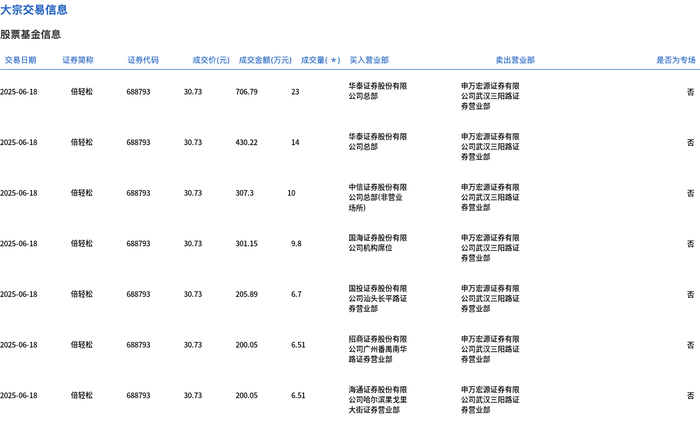The height and width of the screenshot is (424, 700).
Task: Click code 688793 in the 307.3 row
Action: coord(138,193)
